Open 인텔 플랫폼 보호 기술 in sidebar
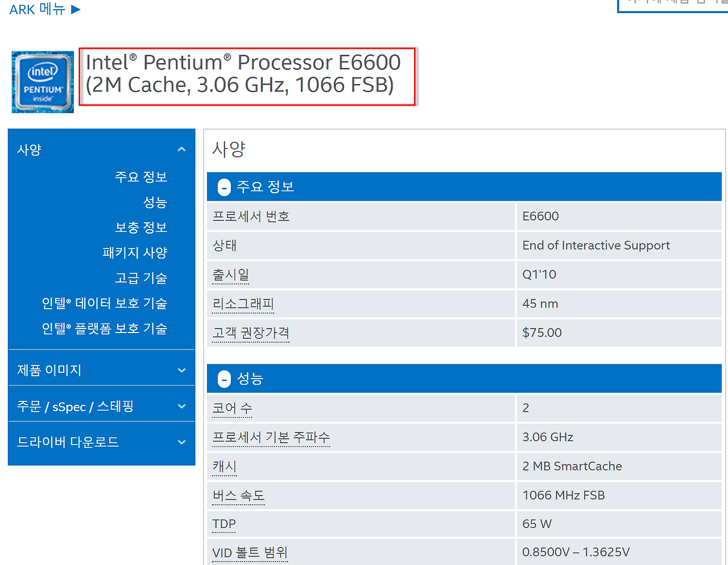The width and height of the screenshot is (728, 565). coord(105,329)
